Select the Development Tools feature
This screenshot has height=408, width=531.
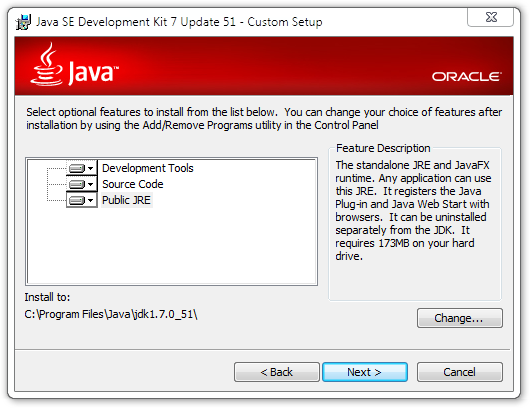coord(148,168)
